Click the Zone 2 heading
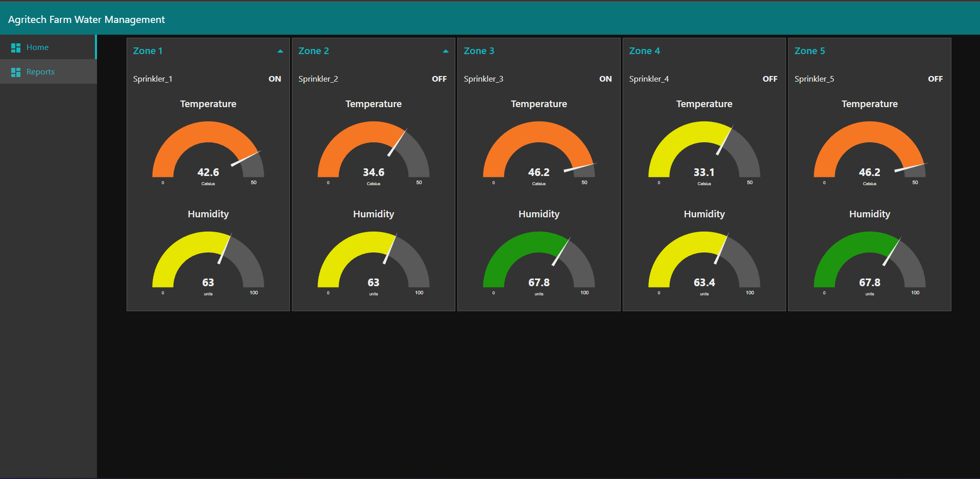Image resolution: width=980 pixels, height=479 pixels. click(313, 51)
